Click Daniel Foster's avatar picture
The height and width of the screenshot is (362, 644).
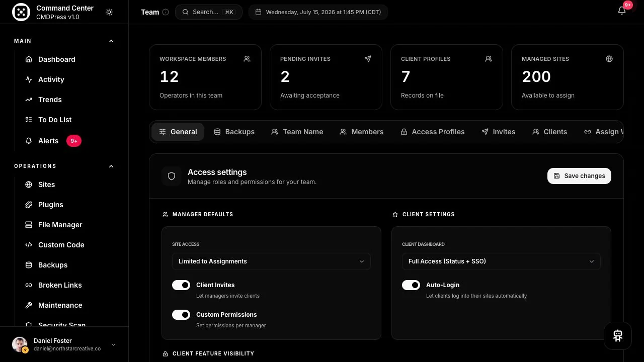[x=20, y=344]
